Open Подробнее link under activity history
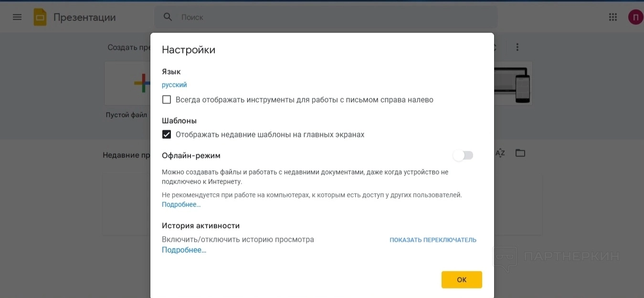 coord(184,250)
